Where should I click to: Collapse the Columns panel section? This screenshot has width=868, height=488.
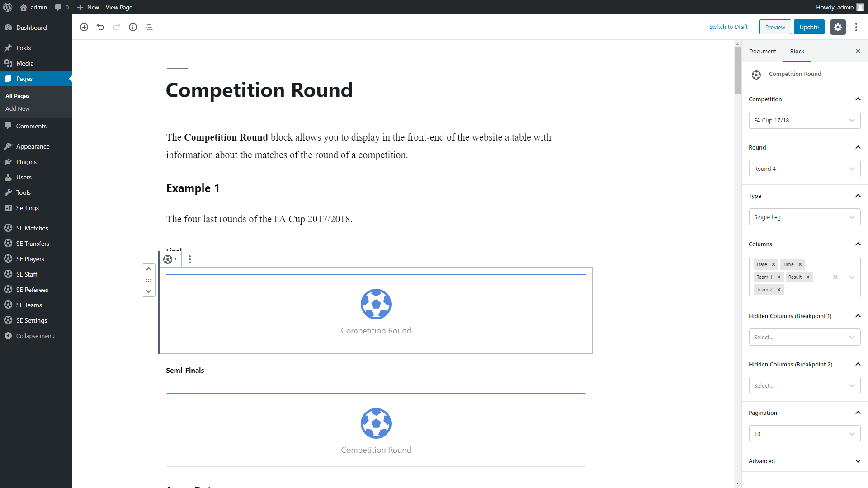click(x=858, y=244)
